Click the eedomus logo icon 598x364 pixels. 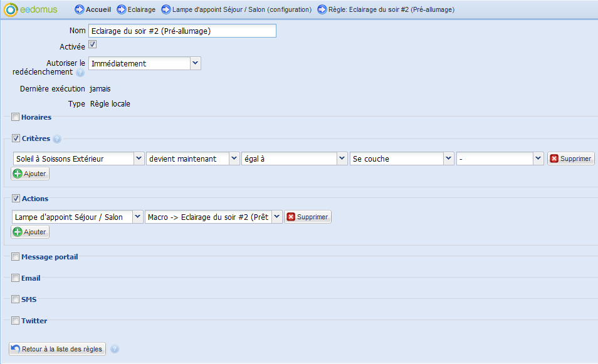(x=11, y=10)
